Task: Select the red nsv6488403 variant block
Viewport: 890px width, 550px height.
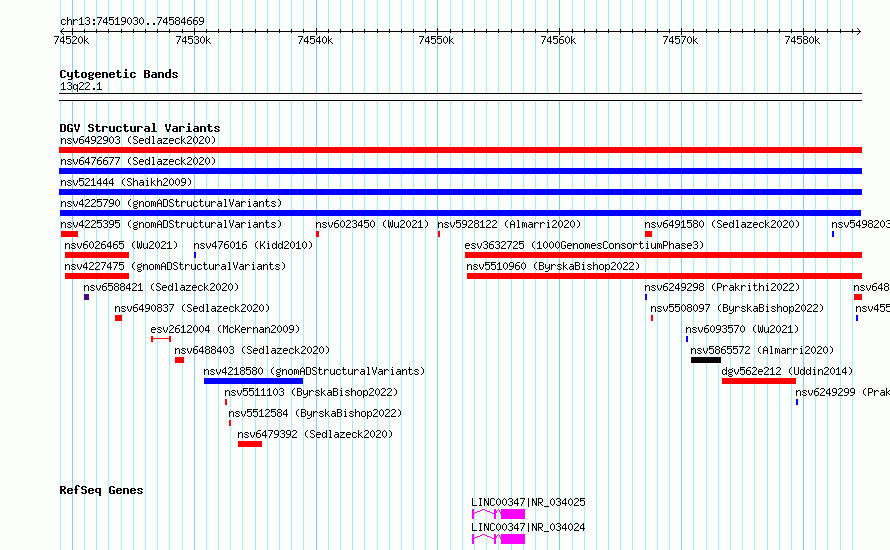Action: pyautogui.click(x=179, y=360)
